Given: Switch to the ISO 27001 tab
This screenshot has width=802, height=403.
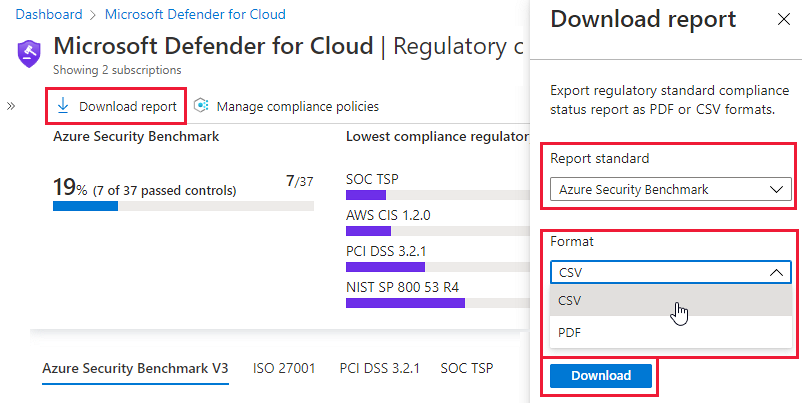Looking at the screenshot, I should [x=284, y=368].
